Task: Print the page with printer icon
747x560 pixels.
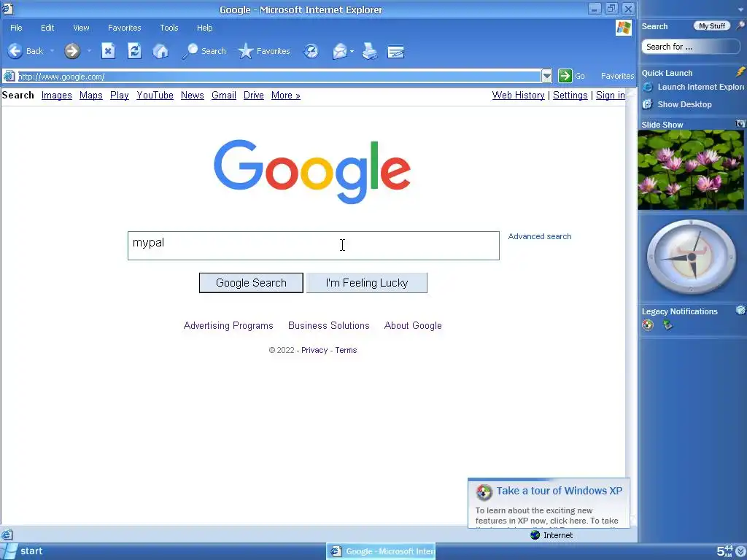Action: (370, 51)
